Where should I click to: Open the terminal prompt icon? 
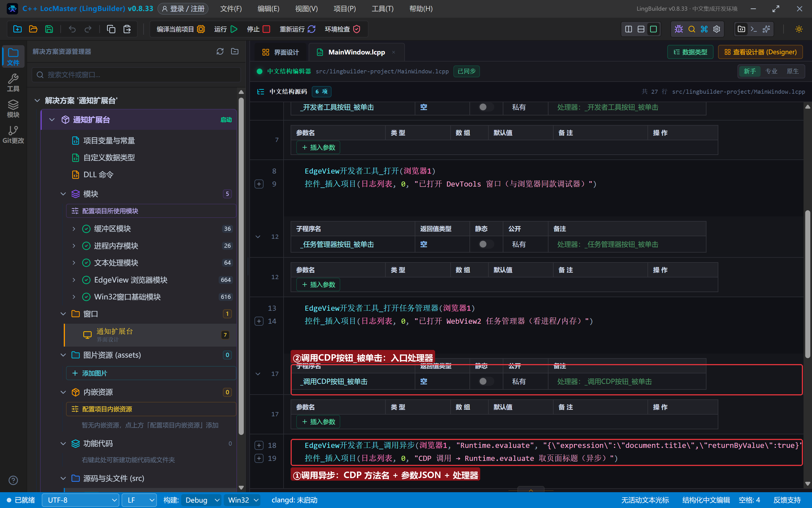click(x=754, y=29)
